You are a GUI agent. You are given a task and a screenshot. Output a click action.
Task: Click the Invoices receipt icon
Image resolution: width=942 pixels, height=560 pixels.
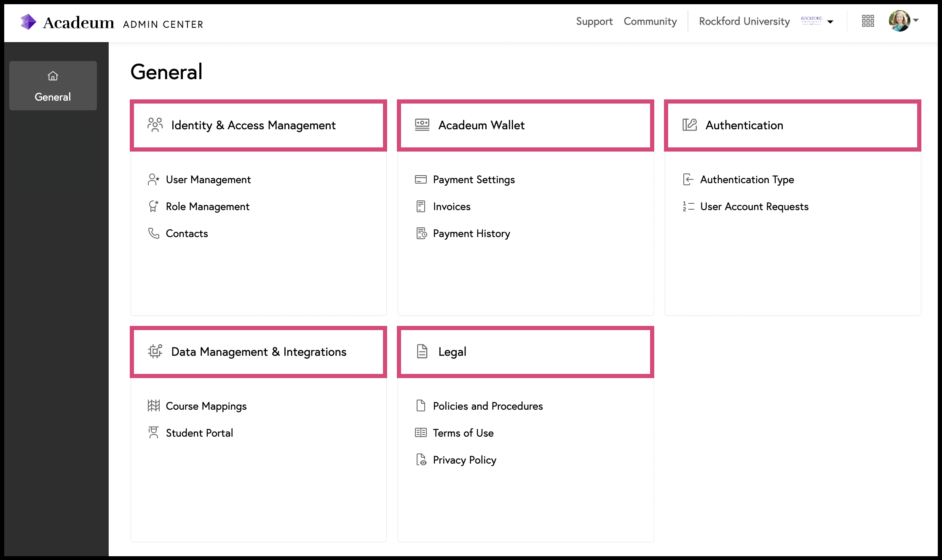click(x=421, y=206)
